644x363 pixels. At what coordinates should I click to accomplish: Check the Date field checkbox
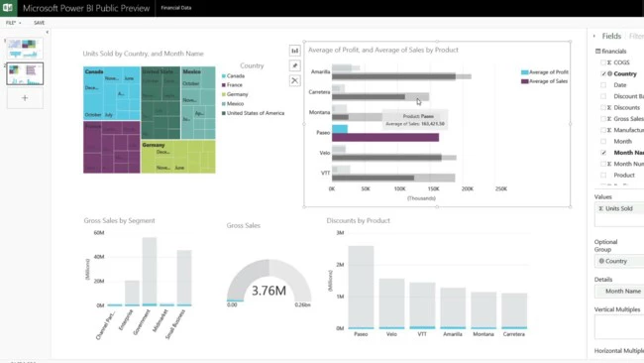[603, 85]
